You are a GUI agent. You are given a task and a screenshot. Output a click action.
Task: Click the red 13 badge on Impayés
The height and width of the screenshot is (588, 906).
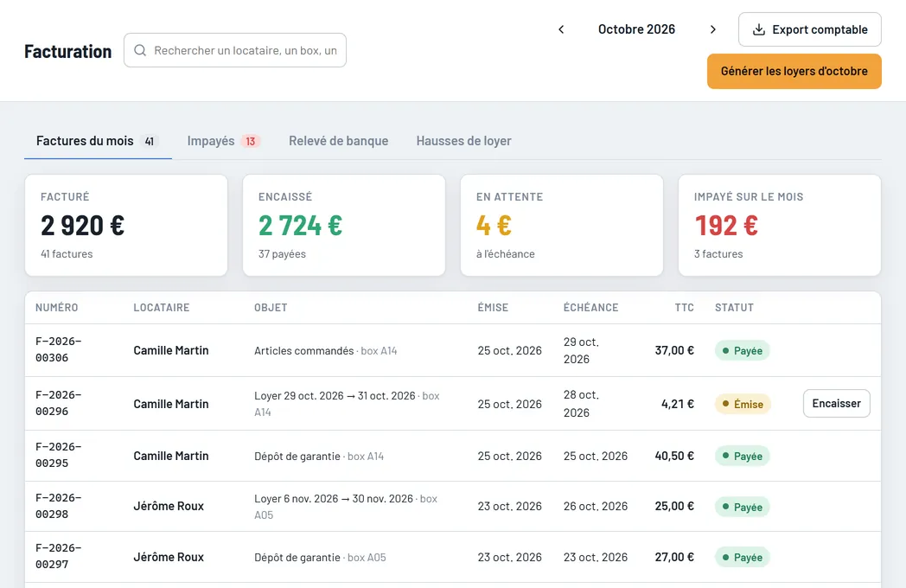pos(250,141)
